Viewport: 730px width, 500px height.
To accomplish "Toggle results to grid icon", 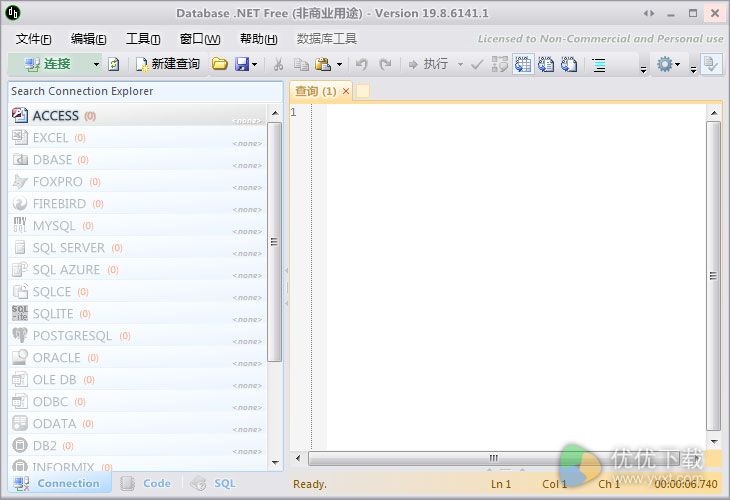I will click(522, 64).
